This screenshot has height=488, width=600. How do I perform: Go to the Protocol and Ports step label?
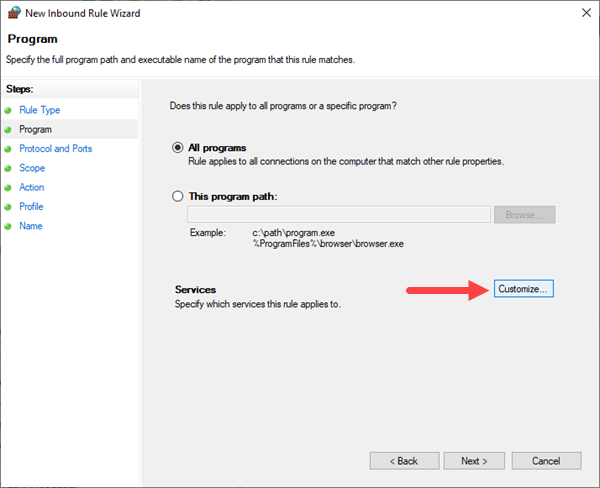coord(56,149)
